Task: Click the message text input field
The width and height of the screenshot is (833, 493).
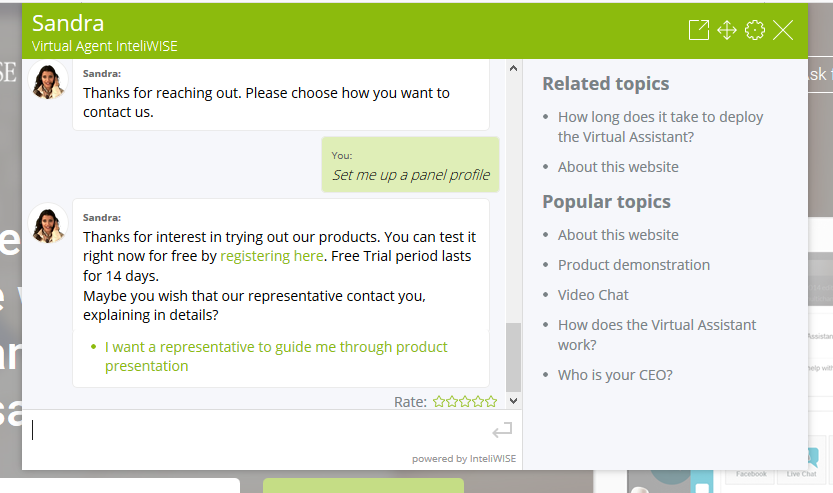Action: (x=258, y=430)
